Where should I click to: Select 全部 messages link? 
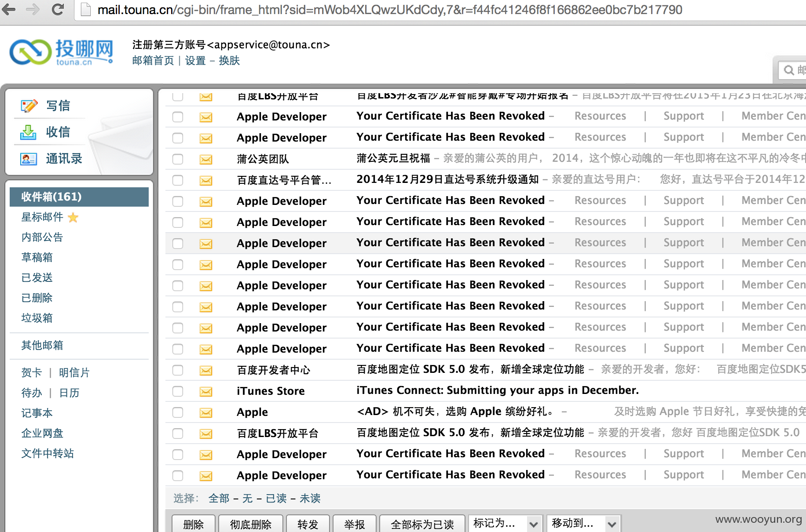pyautogui.click(x=219, y=498)
